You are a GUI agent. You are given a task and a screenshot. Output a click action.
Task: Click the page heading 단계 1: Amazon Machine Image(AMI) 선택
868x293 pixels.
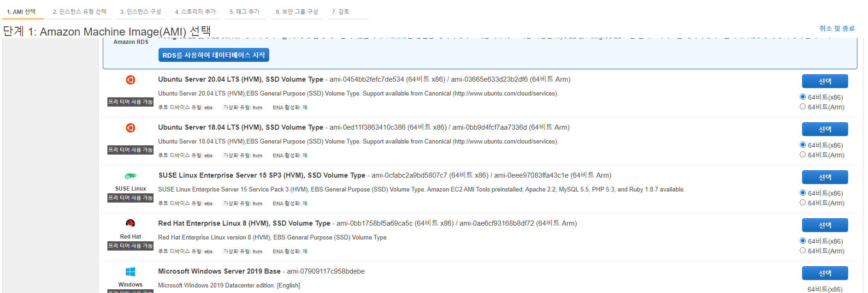click(107, 31)
